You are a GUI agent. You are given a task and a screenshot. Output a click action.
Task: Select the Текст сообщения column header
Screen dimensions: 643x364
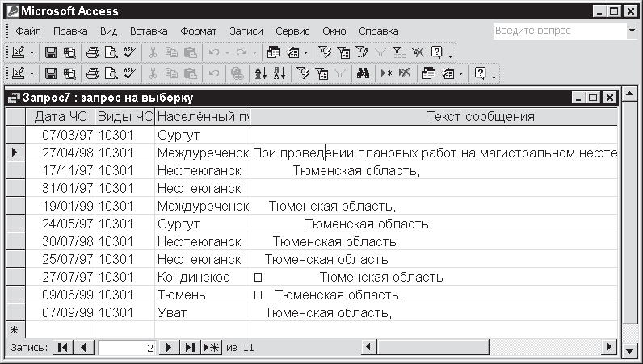[x=434, y=117]
